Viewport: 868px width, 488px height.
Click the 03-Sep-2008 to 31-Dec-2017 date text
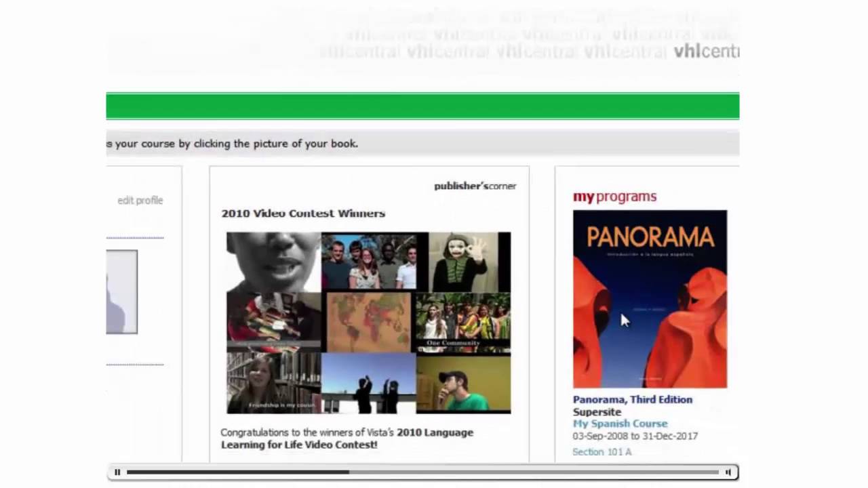pyautogui.click(x=635, y=436)
